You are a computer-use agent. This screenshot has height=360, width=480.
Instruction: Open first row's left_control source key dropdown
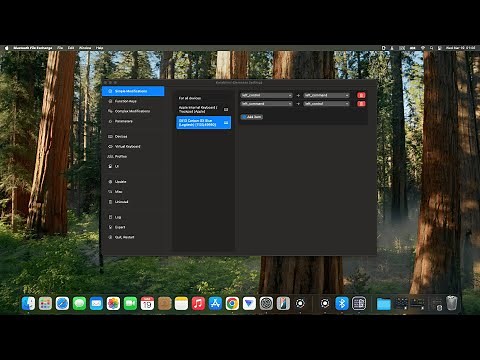click(x=266, y=95)
